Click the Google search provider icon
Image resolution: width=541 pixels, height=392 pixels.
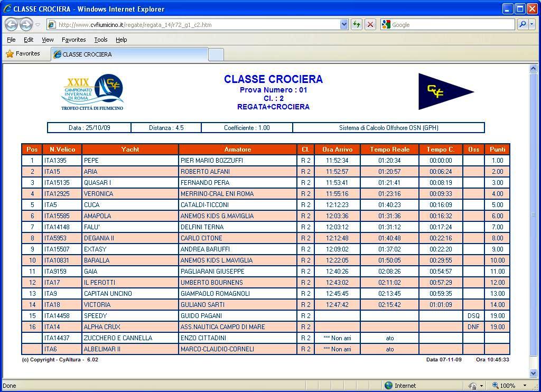tap(386, 24)
